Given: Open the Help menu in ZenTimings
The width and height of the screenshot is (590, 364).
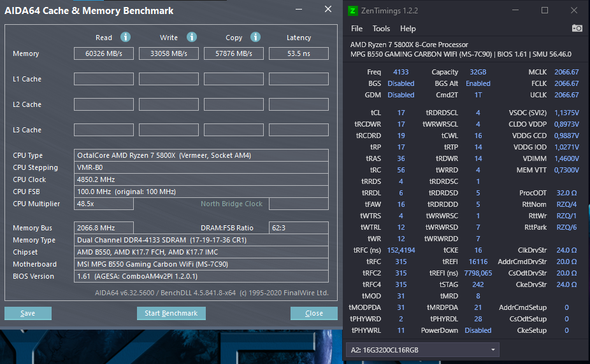Looking at the screenshot, I should coord(408,29).
